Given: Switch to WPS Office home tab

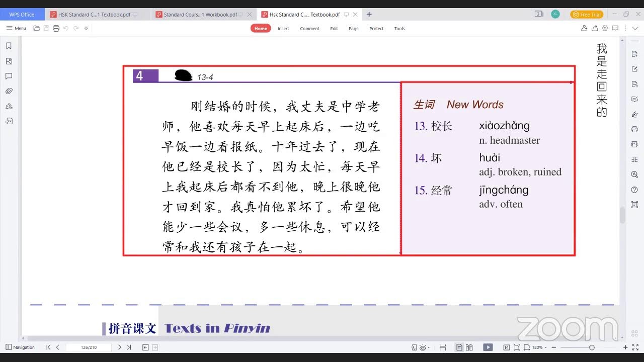Looking at the screenshot, I should [x=22, y=15].
